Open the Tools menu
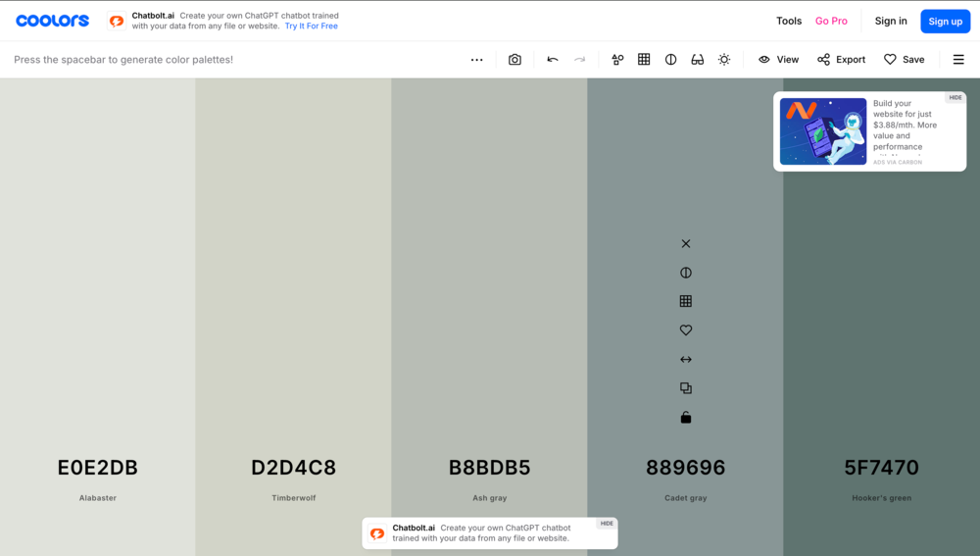The height and width of the screenshot is (556, 980). pyautogui.click(x=788, y=21)
